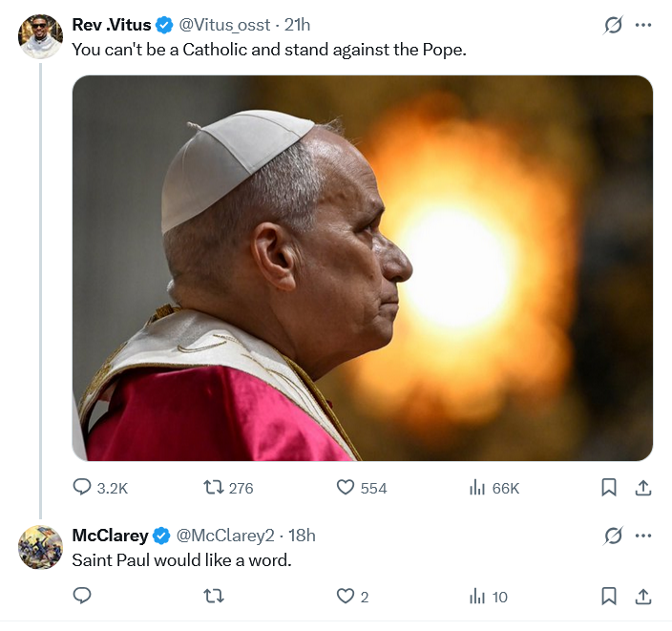This screenshot has height=631, width=672.
Task: Reply to Rev .Vitus's post
Action: 83,488
